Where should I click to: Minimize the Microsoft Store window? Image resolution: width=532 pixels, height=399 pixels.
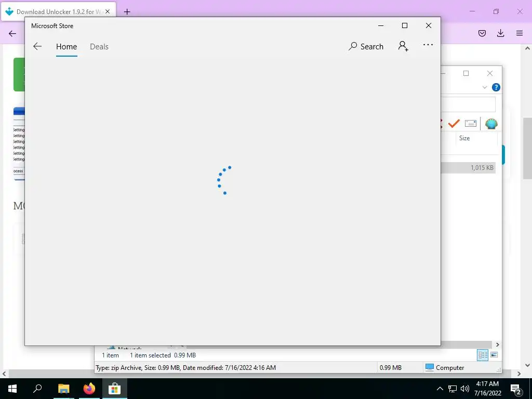[x=381, y=26]
